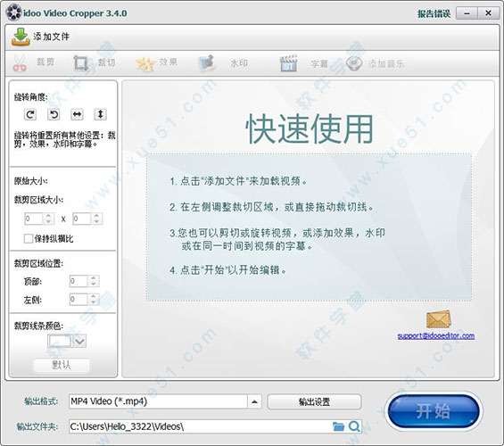Open the 水印 watermark tool
The height and width of the screenshot is (446, 504).
point(206,63)
